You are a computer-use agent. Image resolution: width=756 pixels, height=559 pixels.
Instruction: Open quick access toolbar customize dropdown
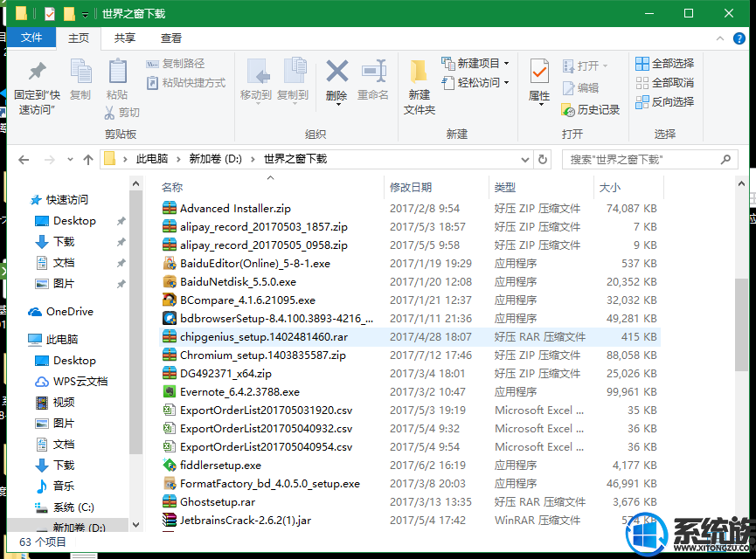point(86,15)
